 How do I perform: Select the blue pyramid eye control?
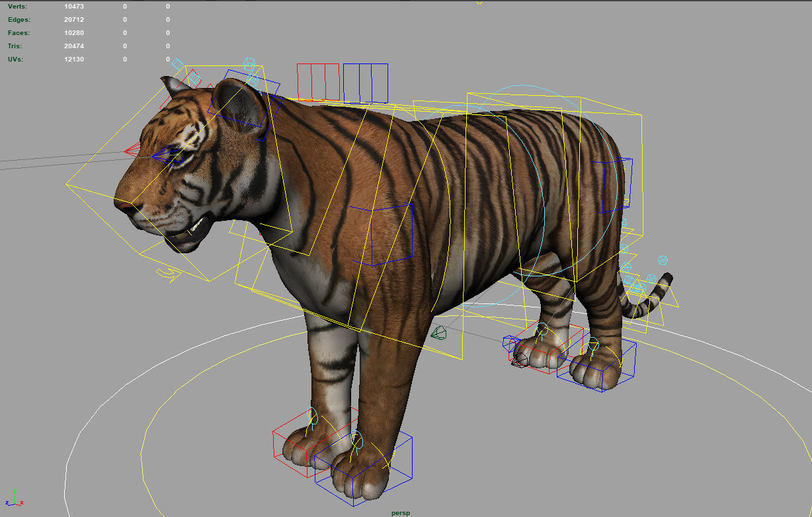click(x=168, y=155)
